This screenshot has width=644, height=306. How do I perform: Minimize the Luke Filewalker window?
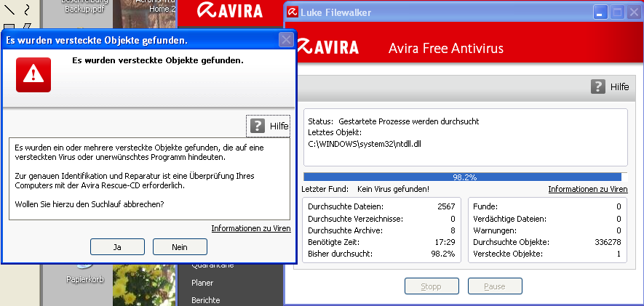[600, 12]
